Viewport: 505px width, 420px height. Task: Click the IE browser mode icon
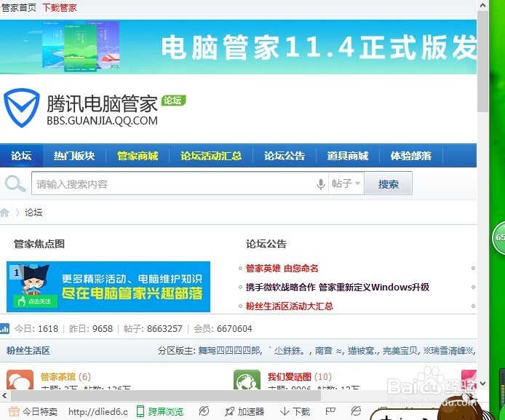(356, 411)
